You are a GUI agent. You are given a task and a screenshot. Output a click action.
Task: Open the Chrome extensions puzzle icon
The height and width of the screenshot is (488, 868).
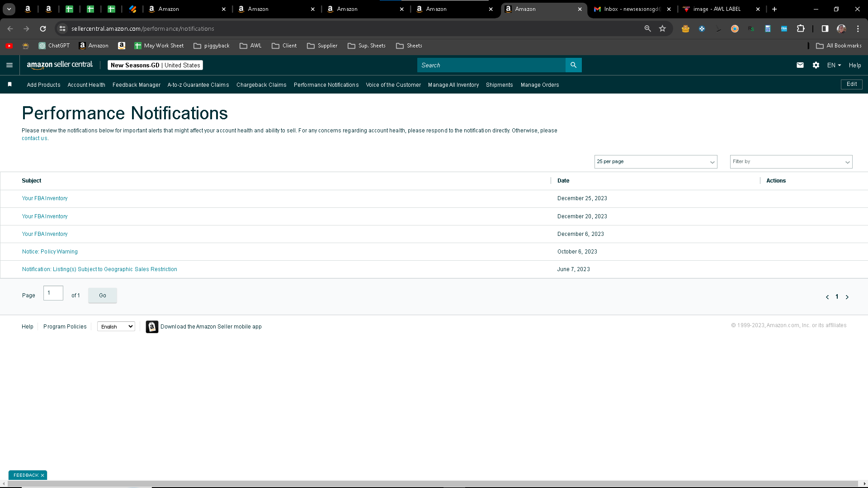point(801,28)
